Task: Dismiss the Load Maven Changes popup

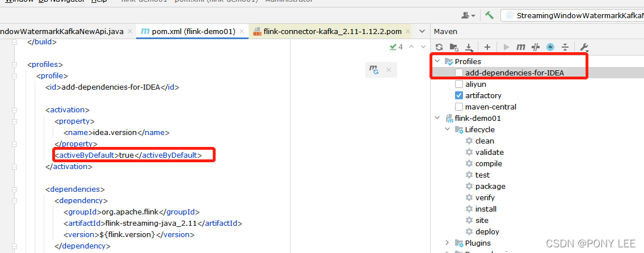Action: pyautogui.click(x=389, y=70)
